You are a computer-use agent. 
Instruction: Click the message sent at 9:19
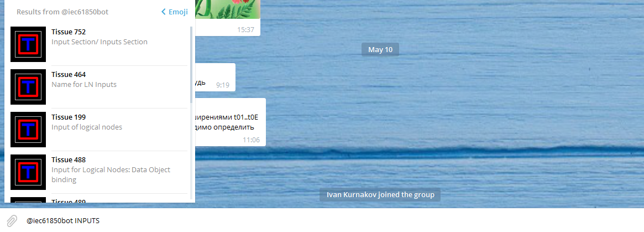point(215,78)
